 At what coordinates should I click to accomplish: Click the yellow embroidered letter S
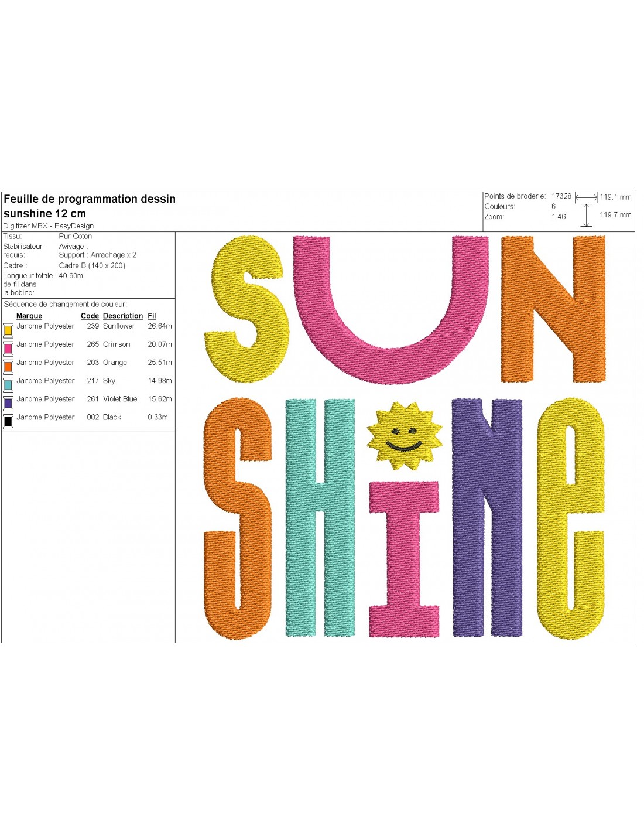point(246,309)
